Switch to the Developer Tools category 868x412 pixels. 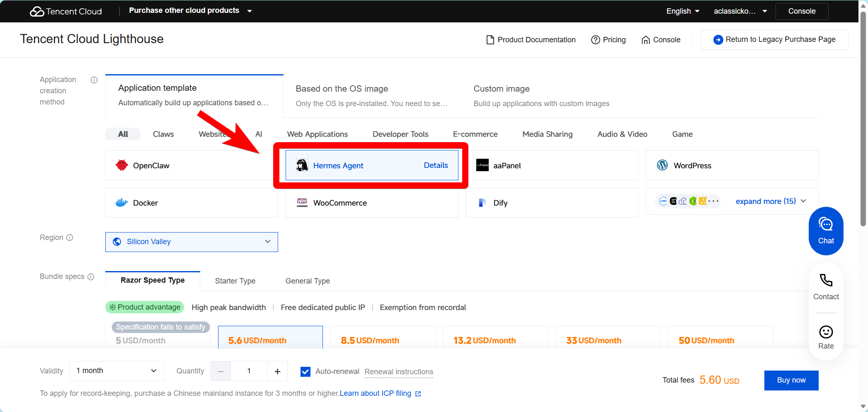tap(400, 134)
